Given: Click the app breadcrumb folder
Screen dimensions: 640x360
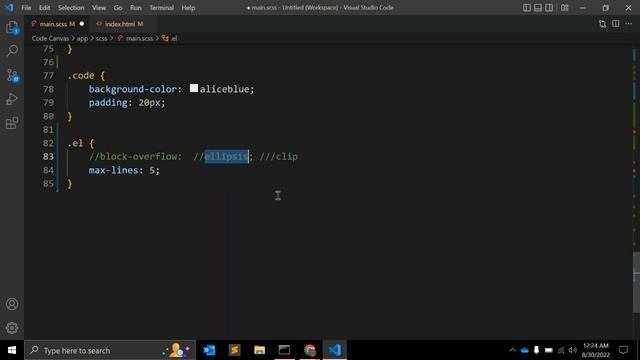Looking at the screenshot, I should pos(82,38).
